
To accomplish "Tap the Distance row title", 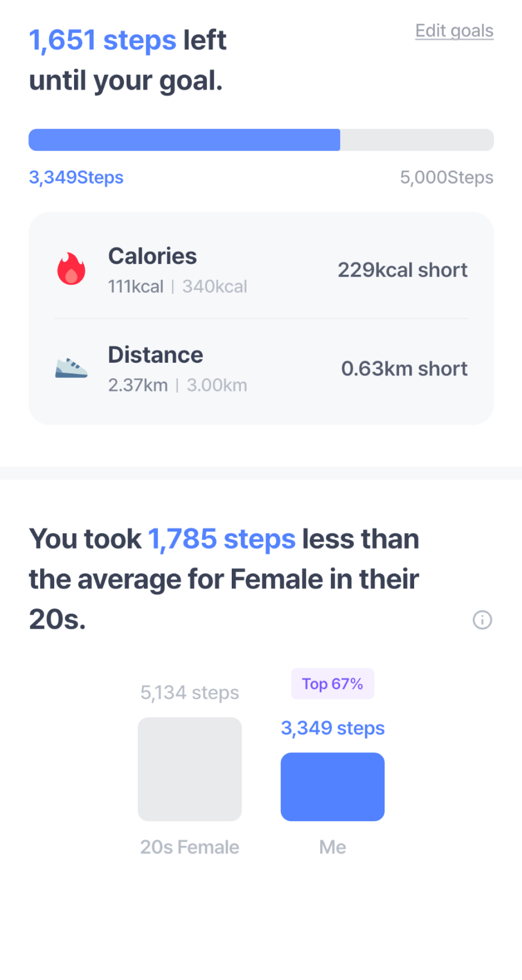I will (x=155, y=355).
